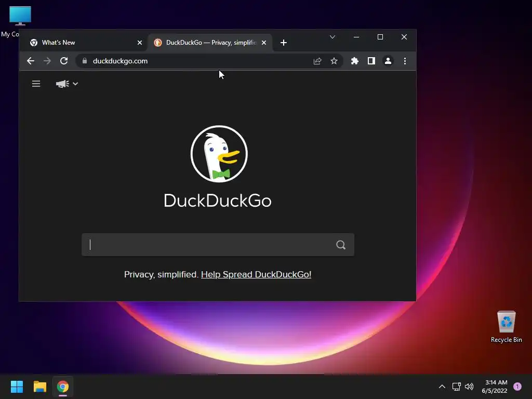Go back to the previous page

click(x=31, y=61)
